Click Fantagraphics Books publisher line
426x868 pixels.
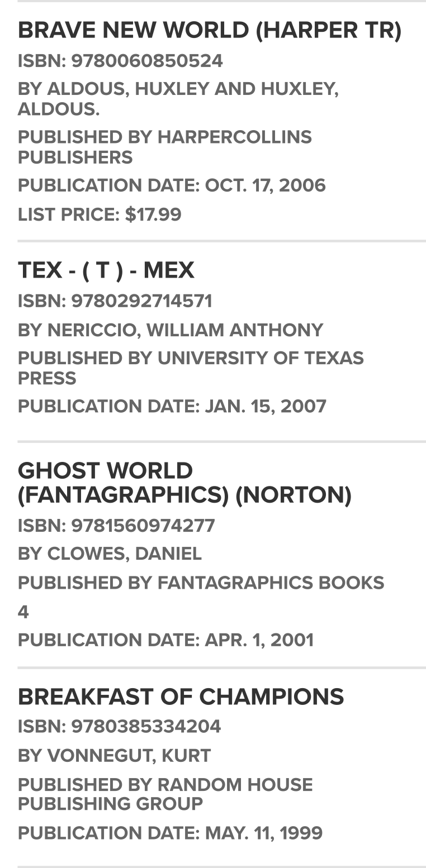tap(201, 583)
